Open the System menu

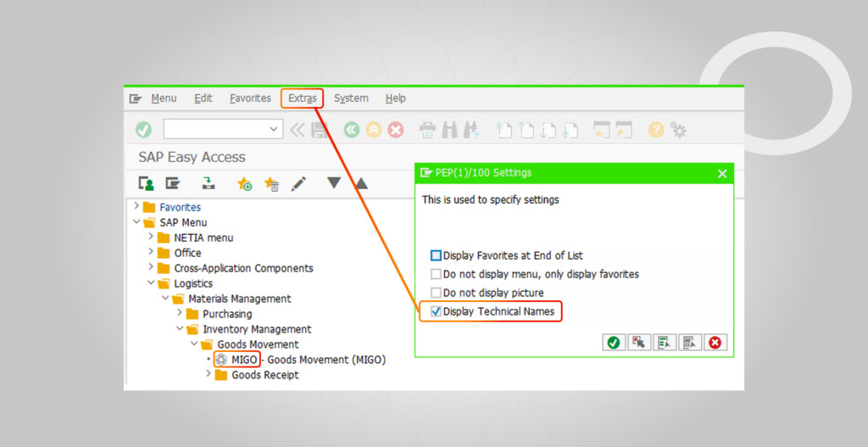click(351, 98)
